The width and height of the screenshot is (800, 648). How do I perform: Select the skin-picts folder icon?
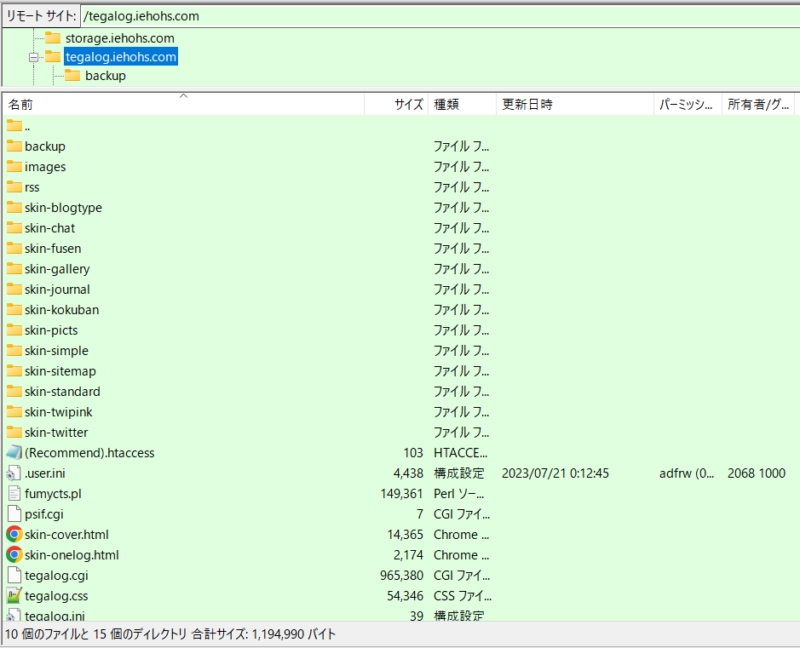tap(14, 330)
